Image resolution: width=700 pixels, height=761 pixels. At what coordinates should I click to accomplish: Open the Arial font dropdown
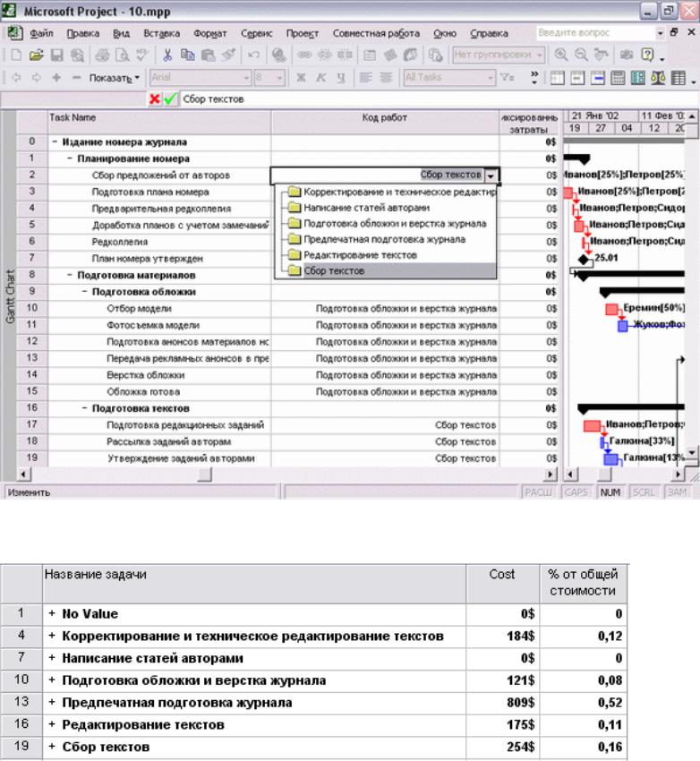pyautogui.click(x=246, y=78)
